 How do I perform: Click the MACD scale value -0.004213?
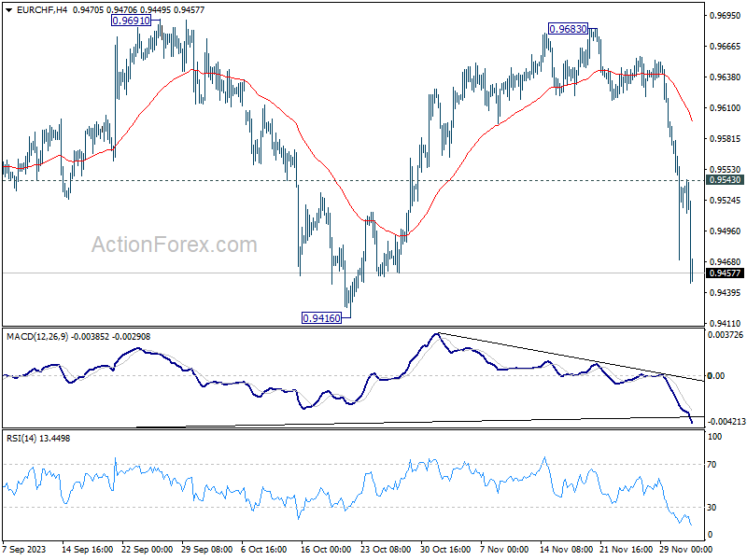coord(726,422)
